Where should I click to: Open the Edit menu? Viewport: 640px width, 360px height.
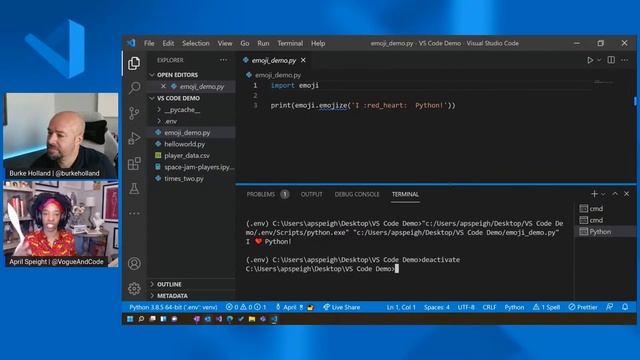point(168,43)
